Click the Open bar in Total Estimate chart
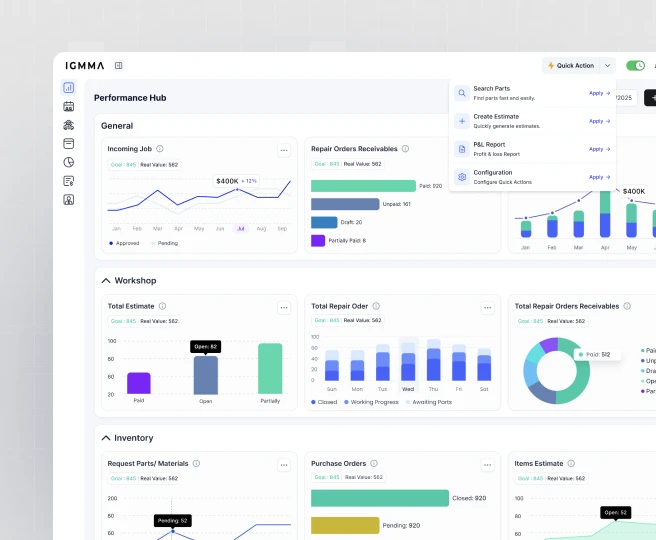The image size is (656, 540). pos(205,375)
